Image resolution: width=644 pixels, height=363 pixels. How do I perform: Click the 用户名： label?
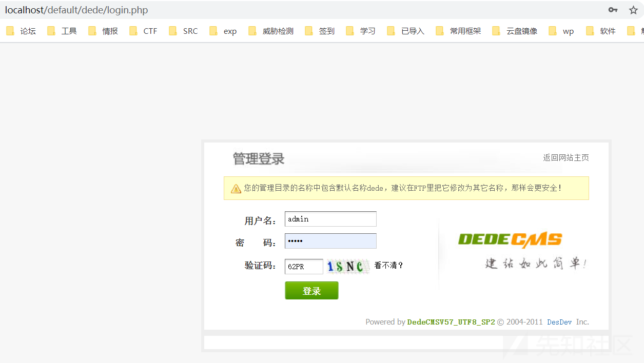coord(261,221)
